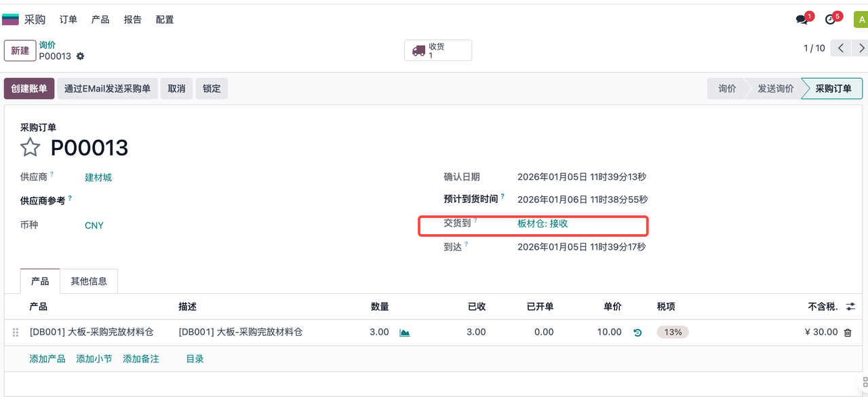The height and width of the screenshot is (397, 868).
Task: Click the unit price history refresh icon
Action: coord(637,333)
